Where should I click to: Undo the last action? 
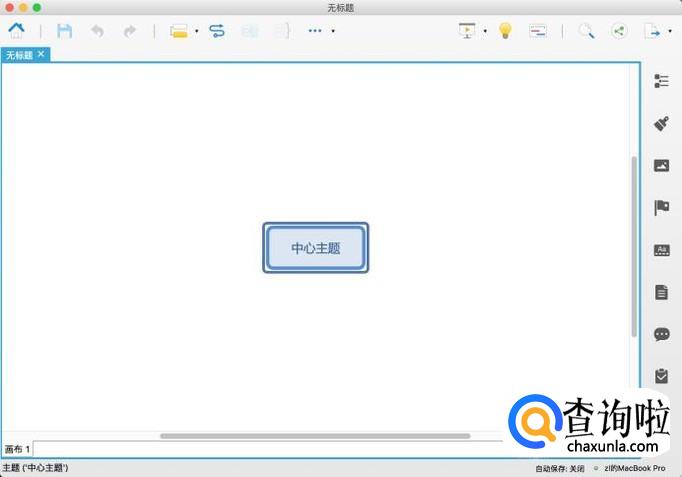(97, 31)
